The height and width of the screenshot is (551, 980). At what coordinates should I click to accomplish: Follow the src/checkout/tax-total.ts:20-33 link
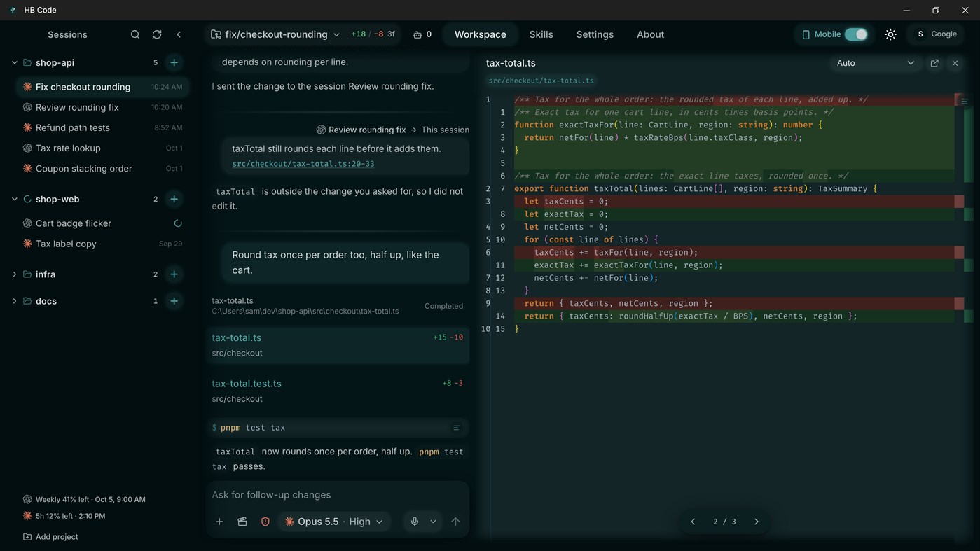303,164
